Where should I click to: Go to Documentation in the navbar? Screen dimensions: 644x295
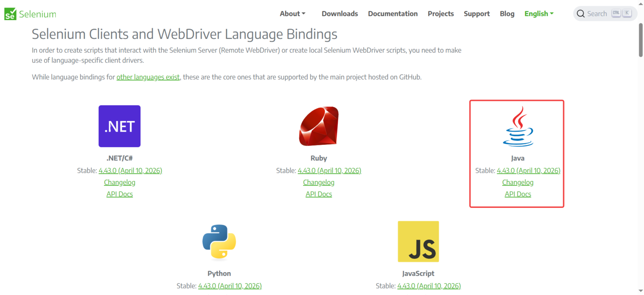[393, 14]
